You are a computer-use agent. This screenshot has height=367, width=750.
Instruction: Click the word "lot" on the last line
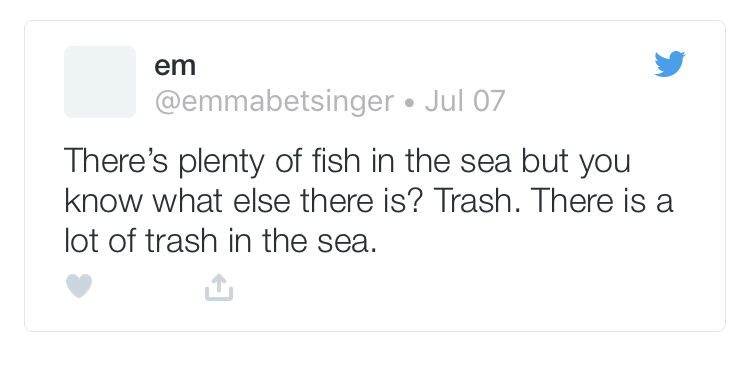[82, 241]
